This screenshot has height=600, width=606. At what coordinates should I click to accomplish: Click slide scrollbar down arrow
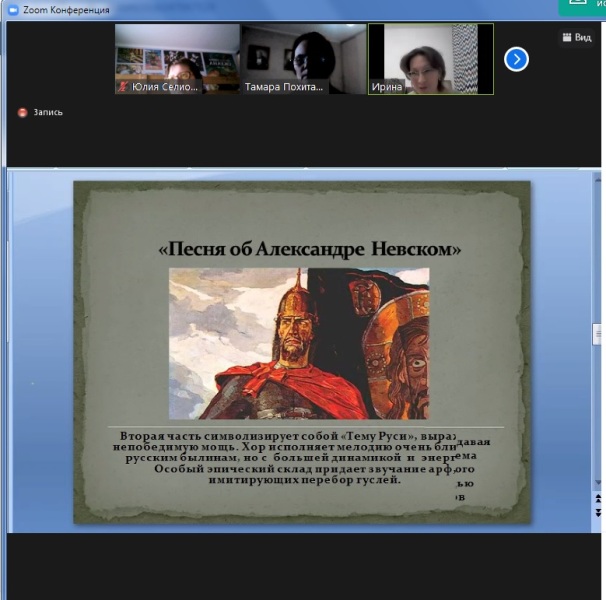(598, 482)
